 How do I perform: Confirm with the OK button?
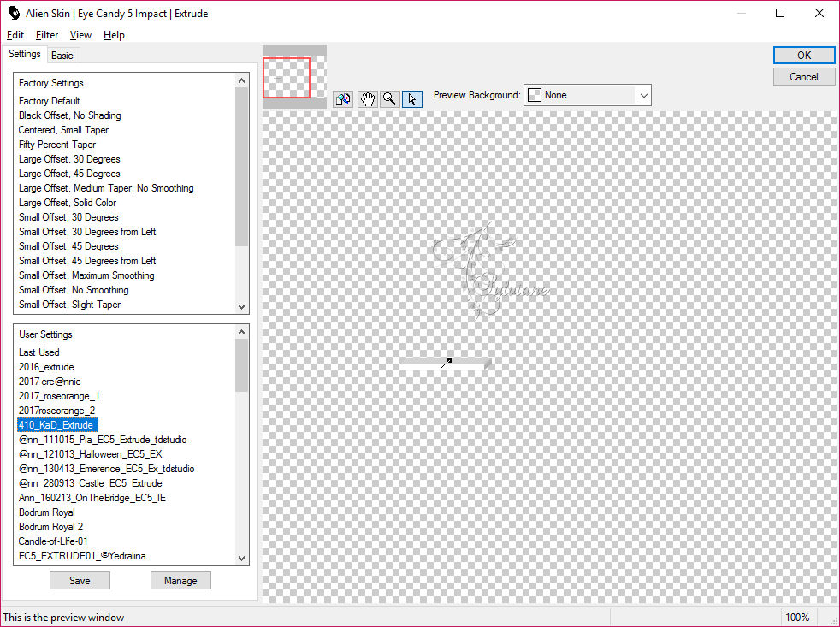803,56
